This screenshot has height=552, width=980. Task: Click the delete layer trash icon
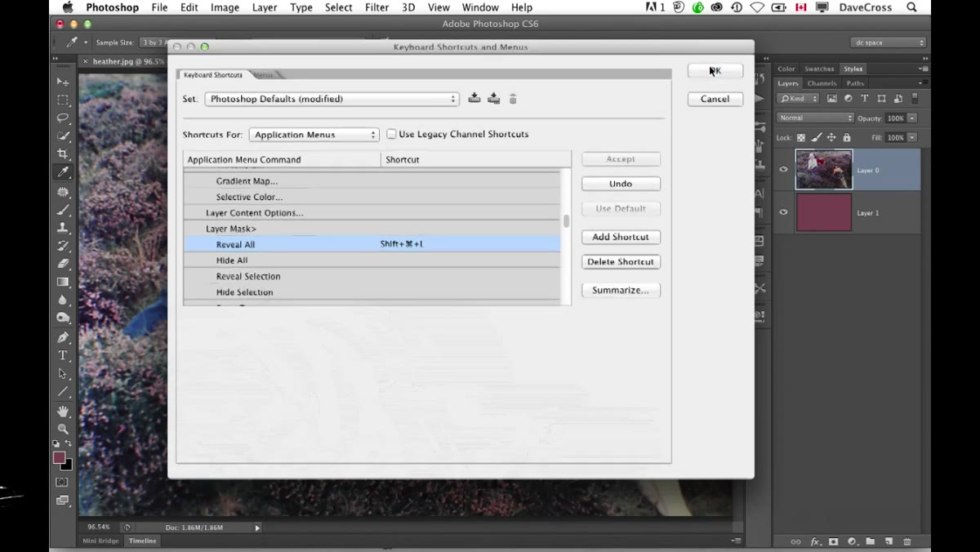tap(906, 541)
